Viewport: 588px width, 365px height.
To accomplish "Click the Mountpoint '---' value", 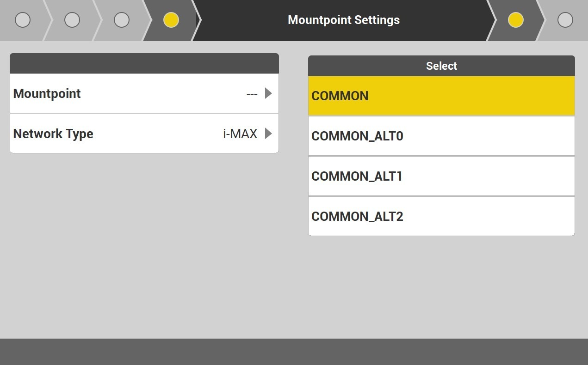I will pos(252,93).
